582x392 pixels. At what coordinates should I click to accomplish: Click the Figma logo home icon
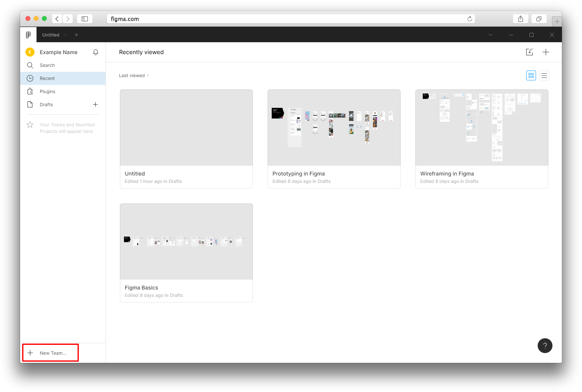pos(28,35)
